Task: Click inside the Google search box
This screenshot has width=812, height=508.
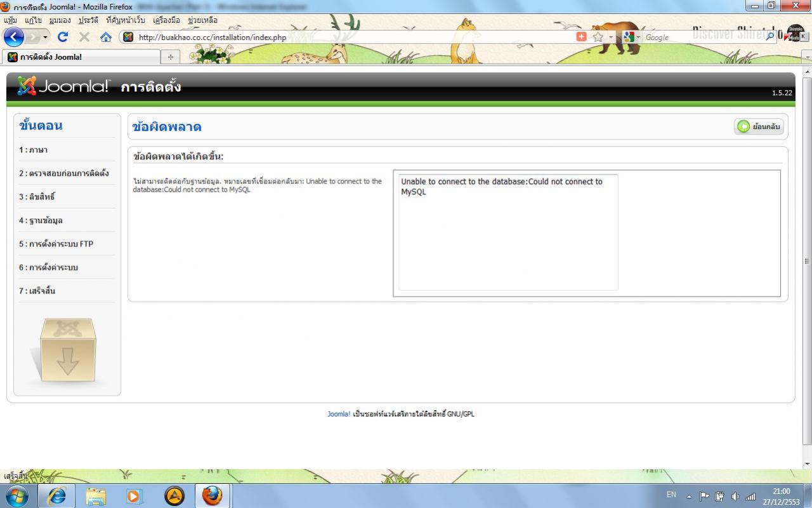Action: coord(704,37)
